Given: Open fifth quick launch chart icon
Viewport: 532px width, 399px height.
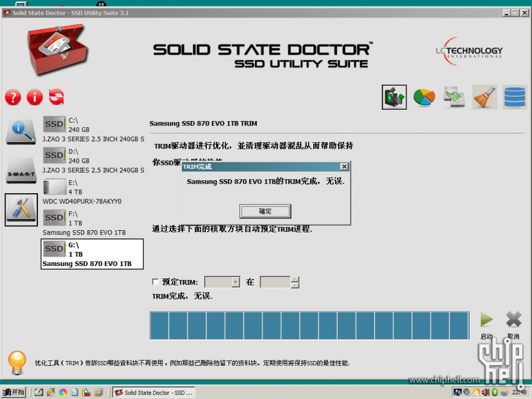Looking at the screenshot, I should click(86, 392).
